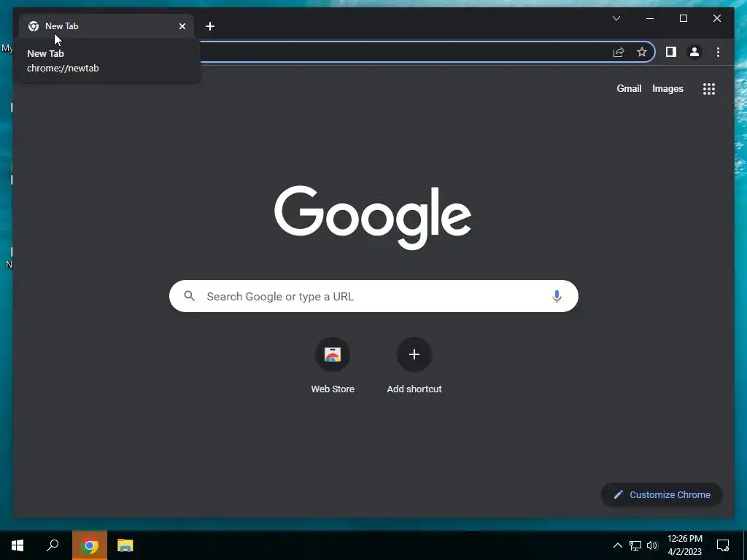The width and height of the screenshot is (747, 560).
Task: Click the Google search input field
Action: (x=373, y=296)
